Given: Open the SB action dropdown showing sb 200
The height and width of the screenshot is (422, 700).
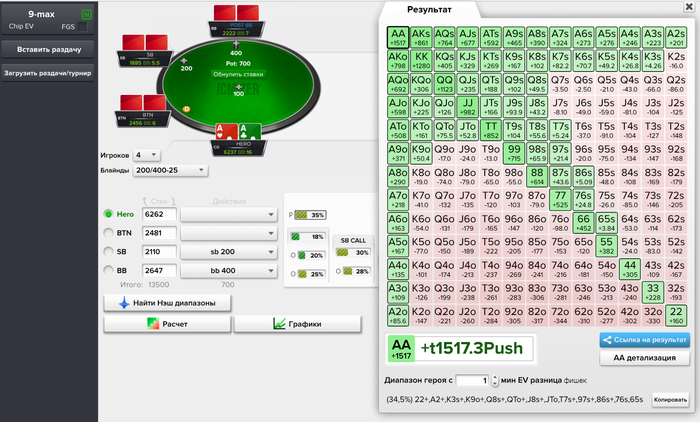Looking at the screenshot, I should (229, 252).
